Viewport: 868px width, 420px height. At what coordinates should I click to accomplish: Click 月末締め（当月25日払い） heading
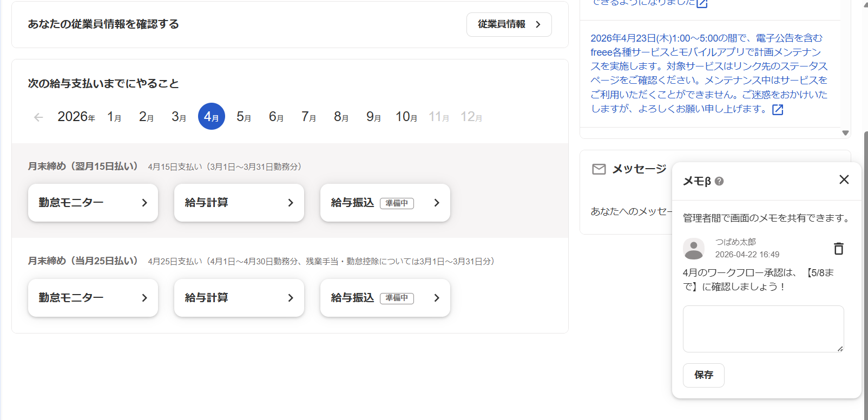pos(83,261)
